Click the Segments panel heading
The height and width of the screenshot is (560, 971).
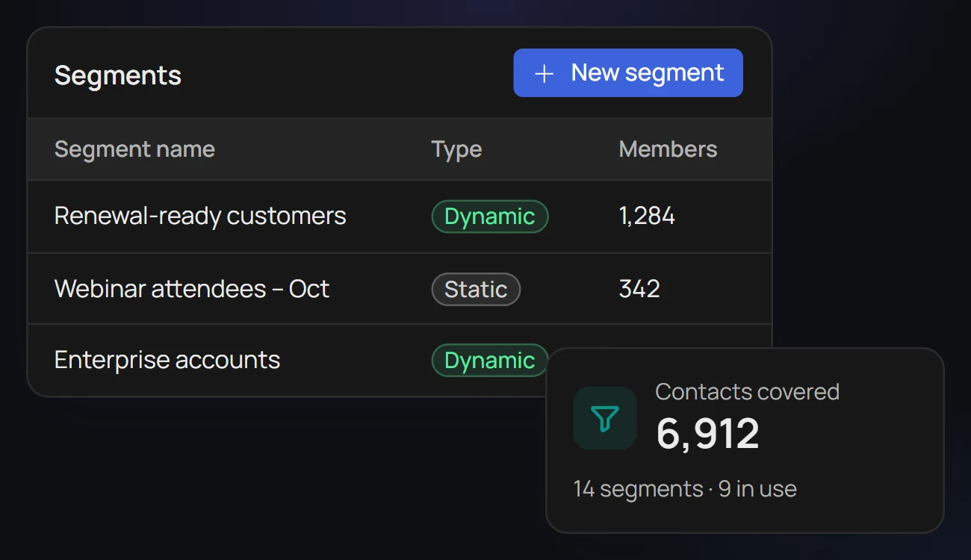tap(118, 75)
